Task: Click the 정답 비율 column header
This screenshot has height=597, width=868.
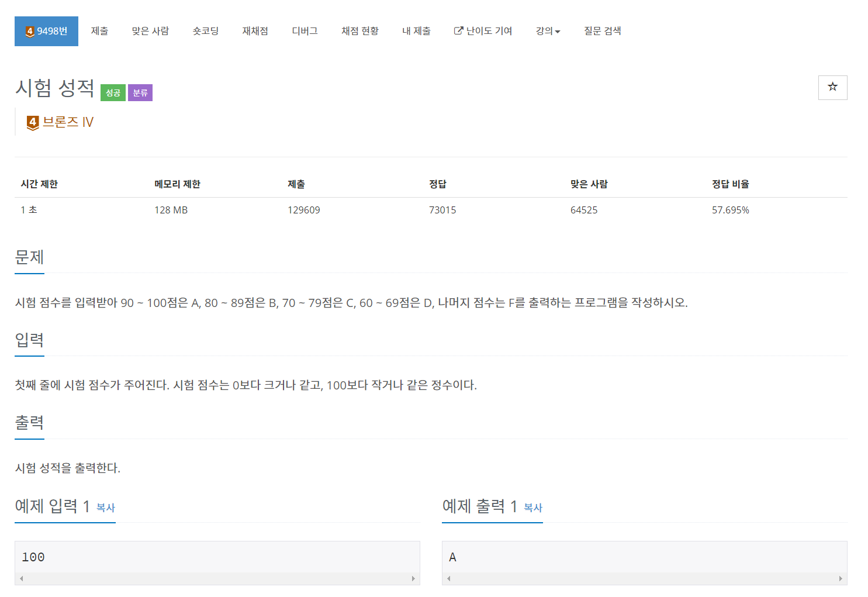Action: point(731,184)
